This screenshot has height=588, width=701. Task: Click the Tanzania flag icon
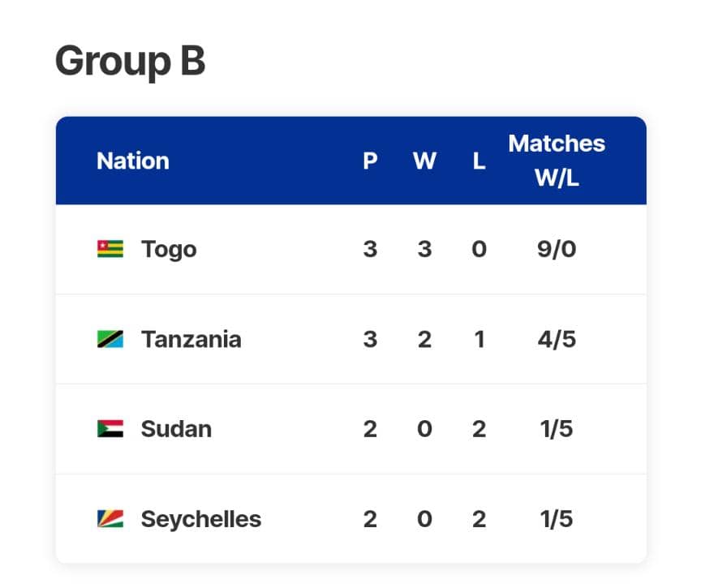click(x=110, y=339)
